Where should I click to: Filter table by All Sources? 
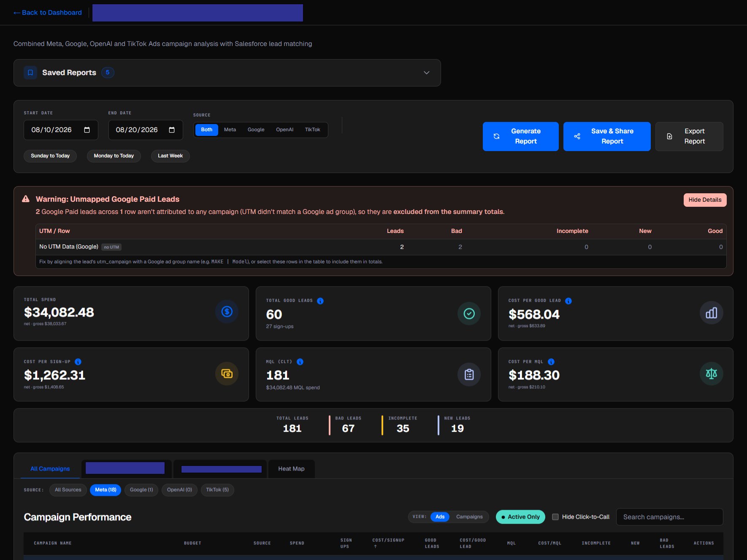pyautogui.click(x=68, y=490)
